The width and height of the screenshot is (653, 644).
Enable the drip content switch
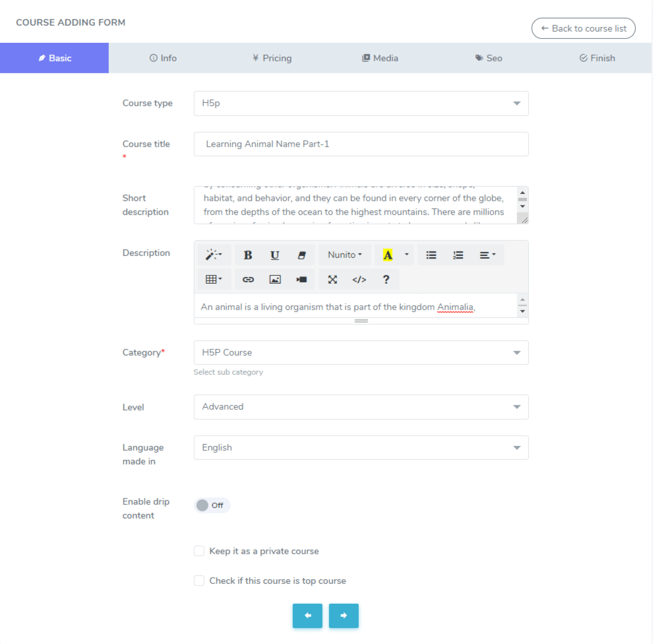(211, 505)
